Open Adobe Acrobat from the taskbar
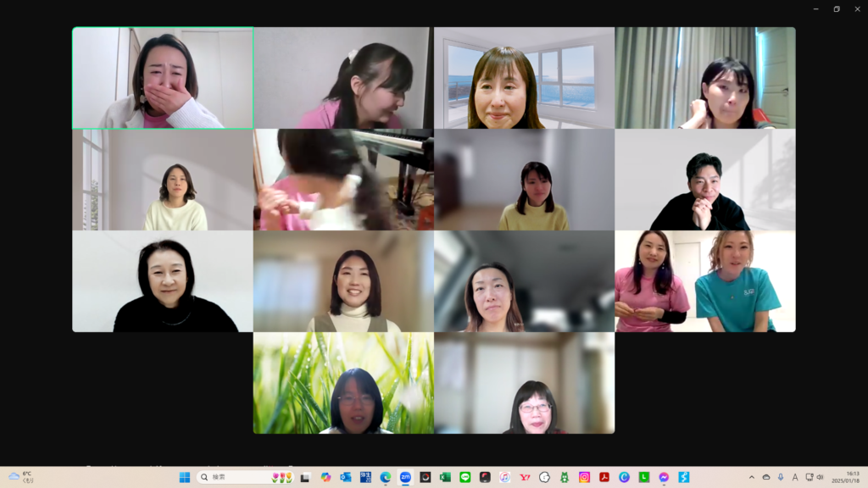Viewport: 868px width, 488px height. (604, 477)
